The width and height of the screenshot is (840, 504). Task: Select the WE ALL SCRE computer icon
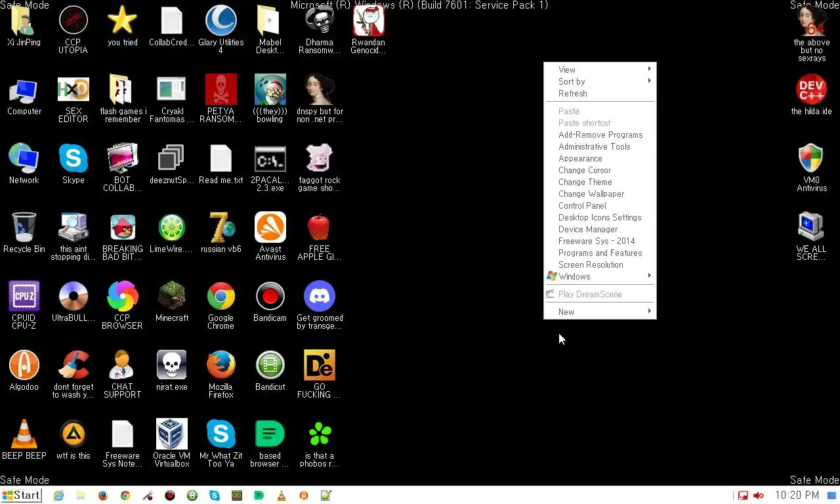pos(811,236)
